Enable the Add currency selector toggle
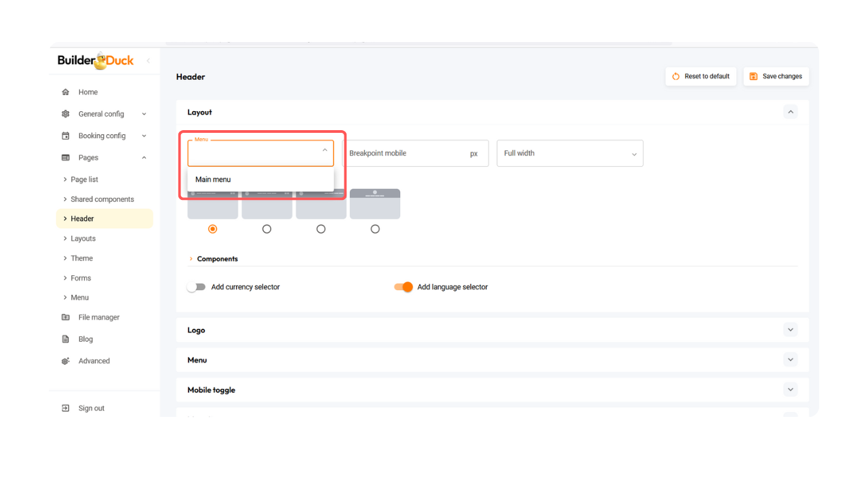868x488 pixels. click(196, 287)
